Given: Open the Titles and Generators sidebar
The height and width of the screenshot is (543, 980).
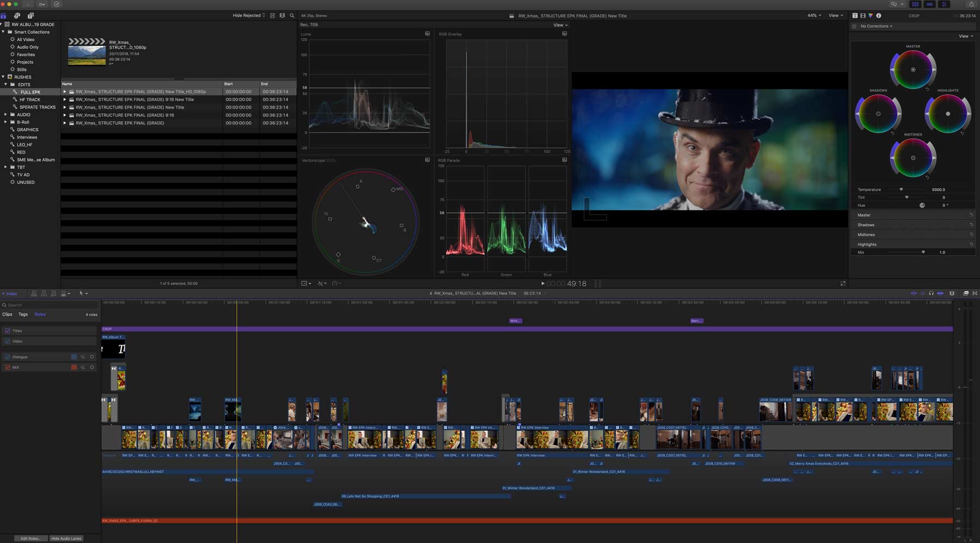Looking at the screenshot, I should pyautogui.click(x=30, y=15).
